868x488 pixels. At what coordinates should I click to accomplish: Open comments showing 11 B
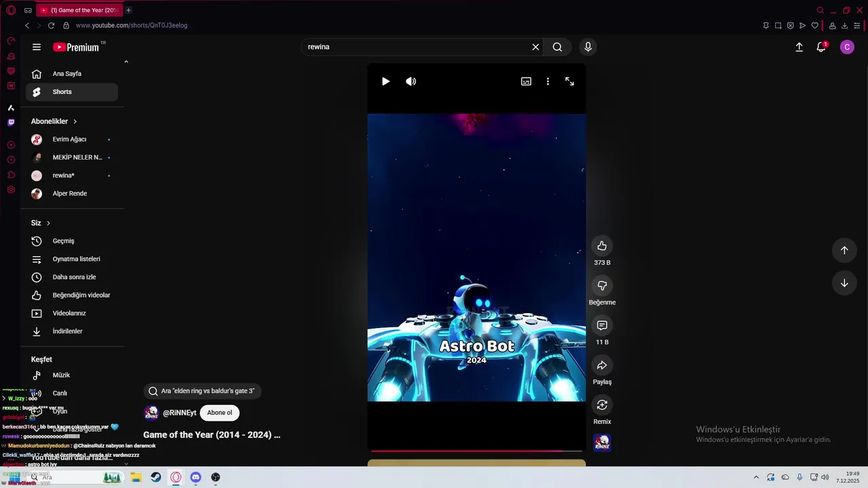click(x=602, y=325)
